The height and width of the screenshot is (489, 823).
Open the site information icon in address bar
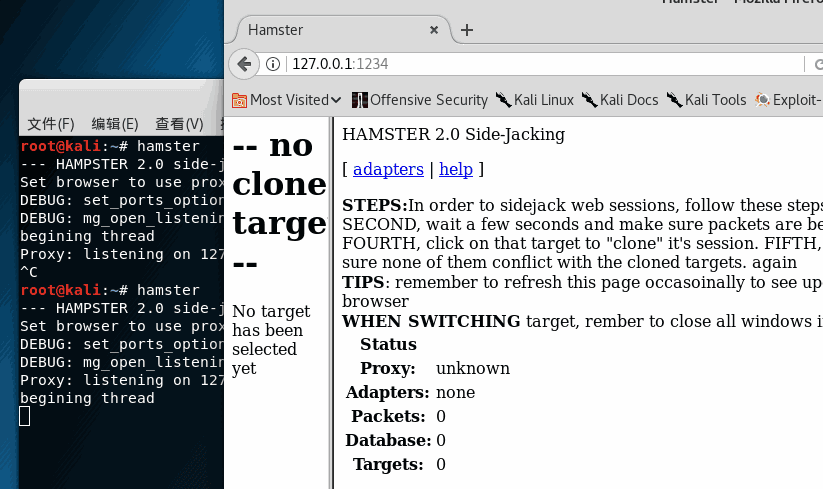272,64
